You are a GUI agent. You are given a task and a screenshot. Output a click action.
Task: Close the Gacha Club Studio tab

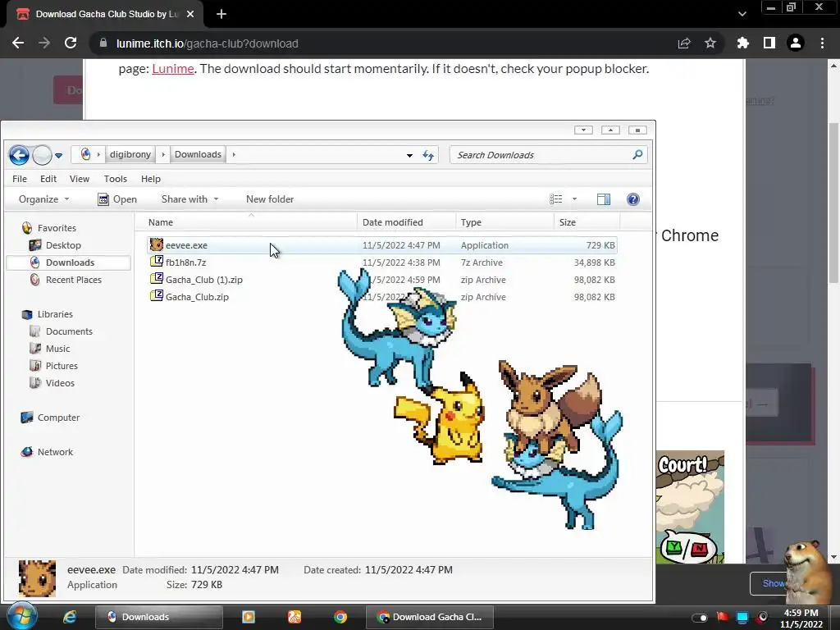point(190,14)
